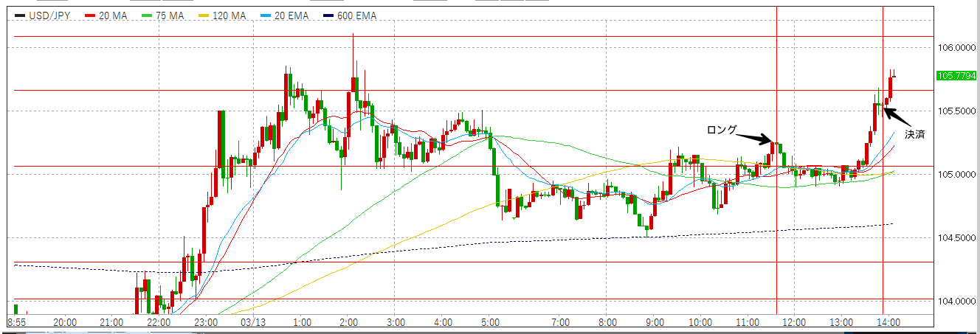The image size is (980, 334).
Task: Click the dark navy 600 EMA swatch
Action: [328, 15]
